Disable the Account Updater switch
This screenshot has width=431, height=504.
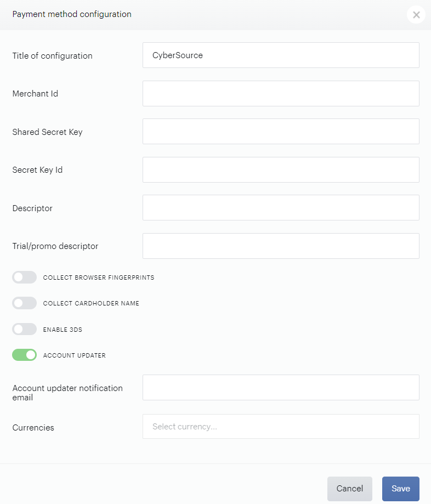coord(25,355)
